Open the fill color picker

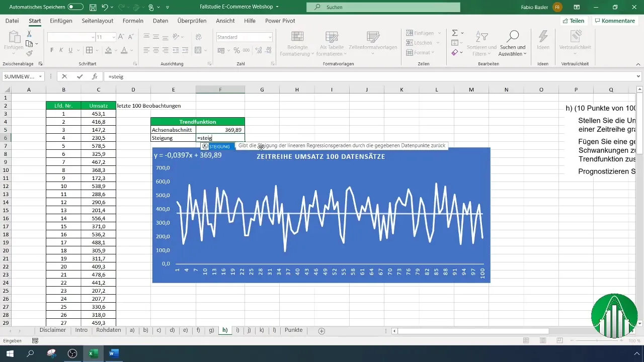pyautogui.click(x=108, y=50)
